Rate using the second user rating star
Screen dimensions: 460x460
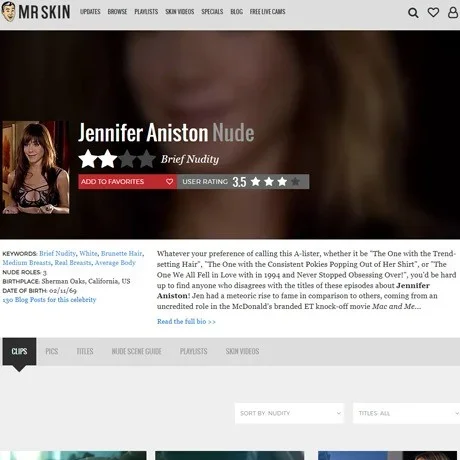(x=269, y=181)
